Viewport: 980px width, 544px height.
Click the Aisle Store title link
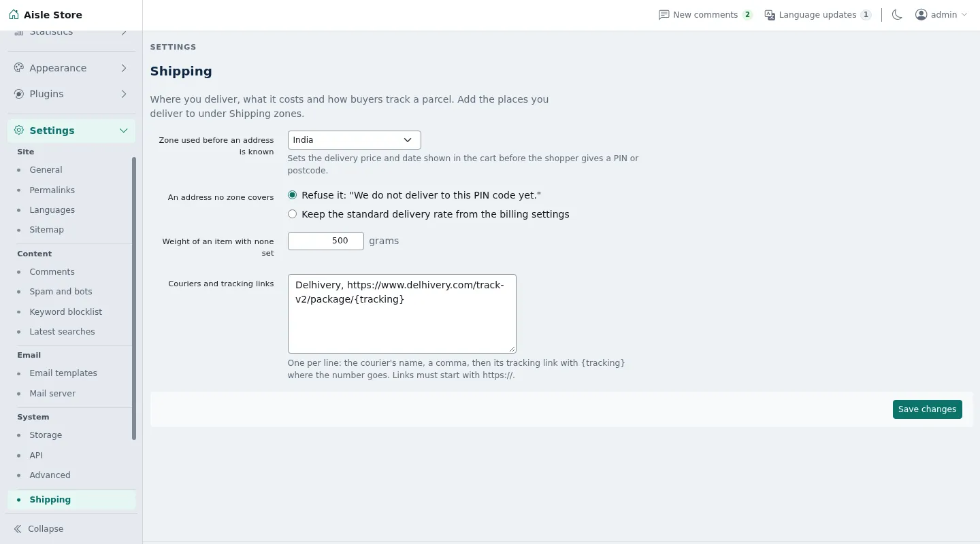53,15
